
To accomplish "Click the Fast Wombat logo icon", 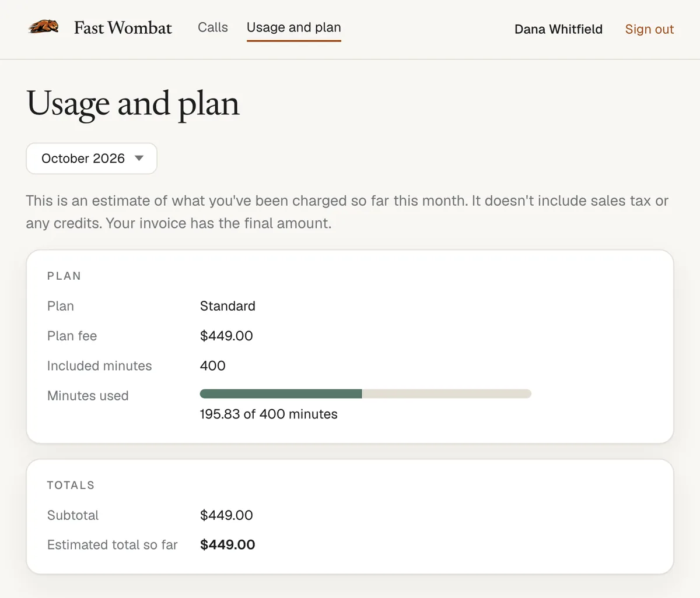I will (x=43, y=27).
